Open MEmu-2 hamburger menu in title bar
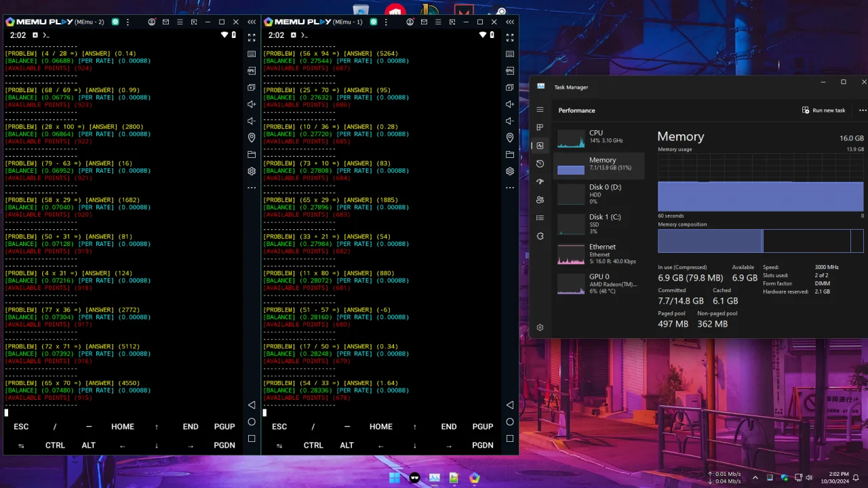 [180, 22]
